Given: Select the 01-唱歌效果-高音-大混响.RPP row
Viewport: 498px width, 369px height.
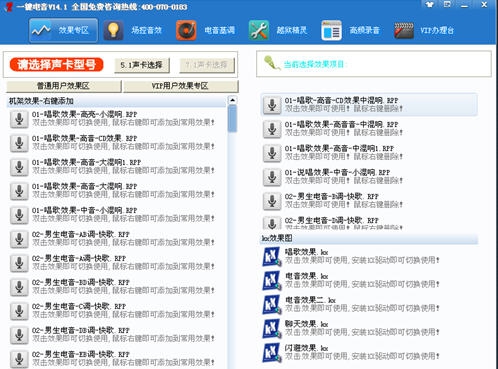Looking at the screenshot, I should point(117,191).
